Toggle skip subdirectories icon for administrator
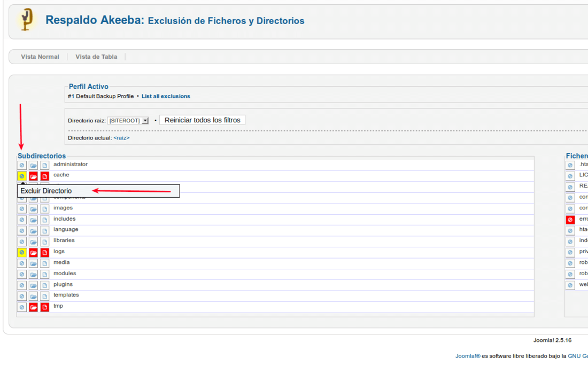 coord(33,166)
